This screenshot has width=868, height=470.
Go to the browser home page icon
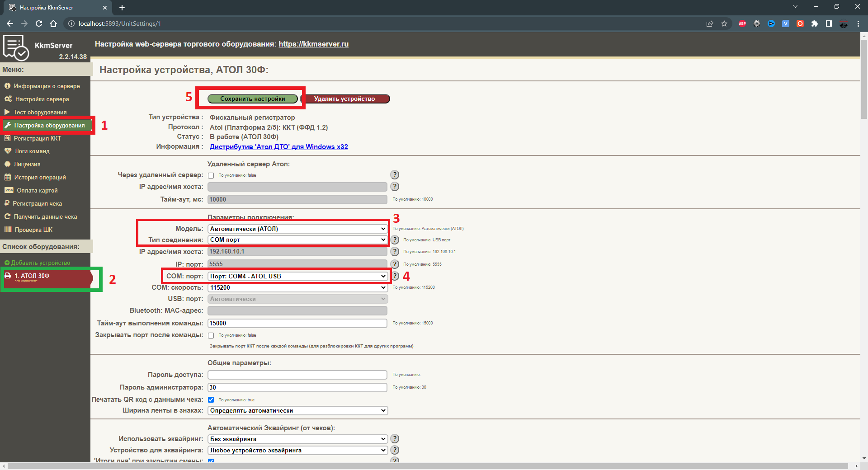tap(53, 23)
